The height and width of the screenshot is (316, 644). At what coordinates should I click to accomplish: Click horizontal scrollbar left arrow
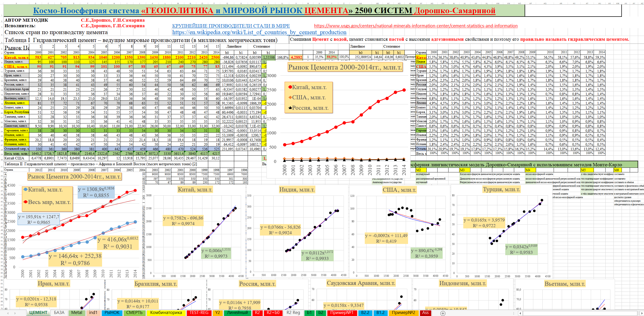pyautogui.click(x=520, y=313)
